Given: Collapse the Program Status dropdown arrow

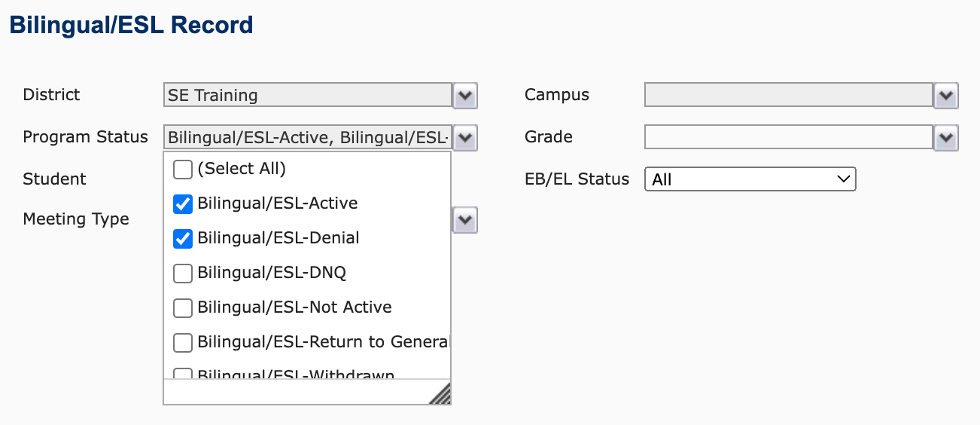Looking at the screenshot, I should tap(465, 138).
